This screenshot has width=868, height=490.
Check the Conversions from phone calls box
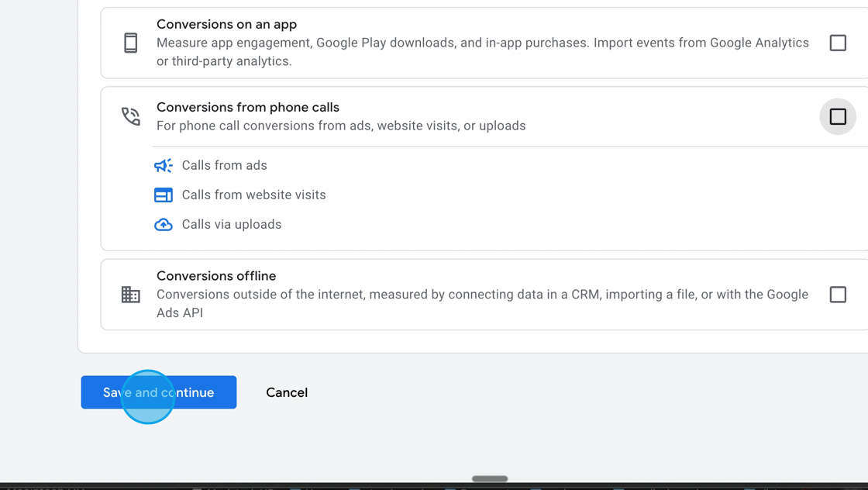tap(838, 116)
